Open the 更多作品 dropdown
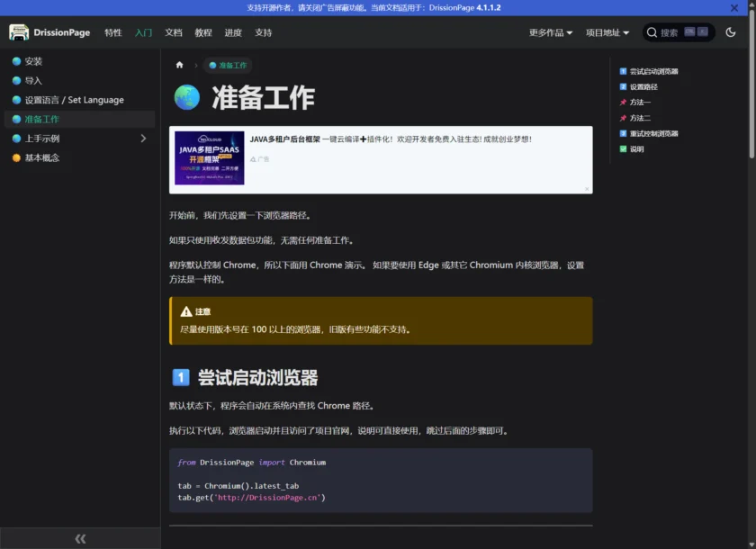Screen dimensions: 756x549 tap(547, 31)
